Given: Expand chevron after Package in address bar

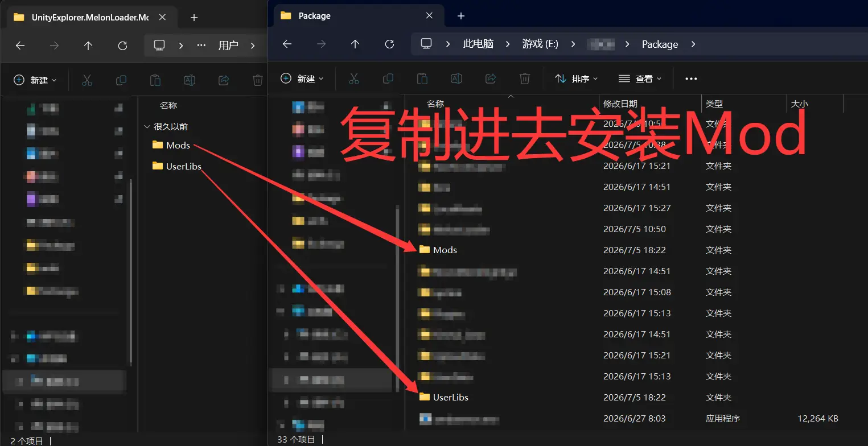Looking at the screenshot, I should tap(693, 44).
